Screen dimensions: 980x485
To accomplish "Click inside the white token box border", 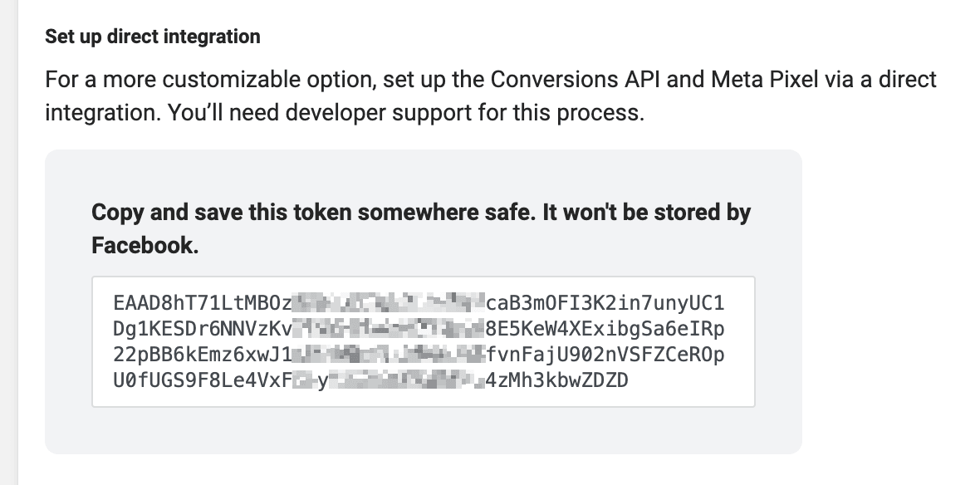I will (424, 339).
